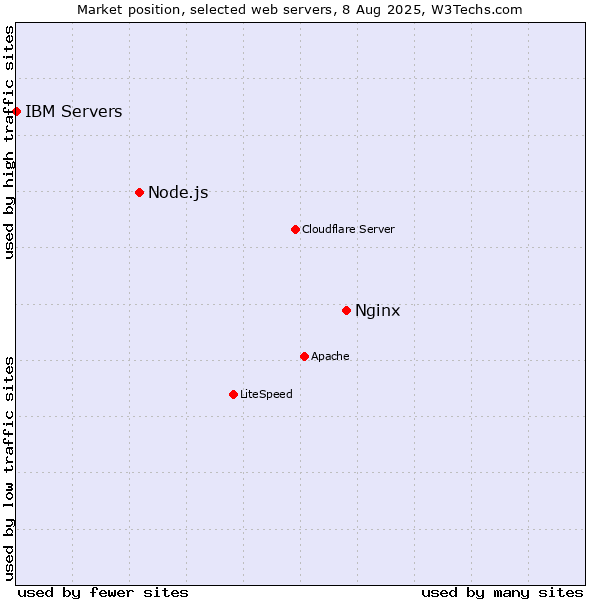Click the Apache red data point
The width and height of the screenshot is (600, 600).
click(305, 357)
